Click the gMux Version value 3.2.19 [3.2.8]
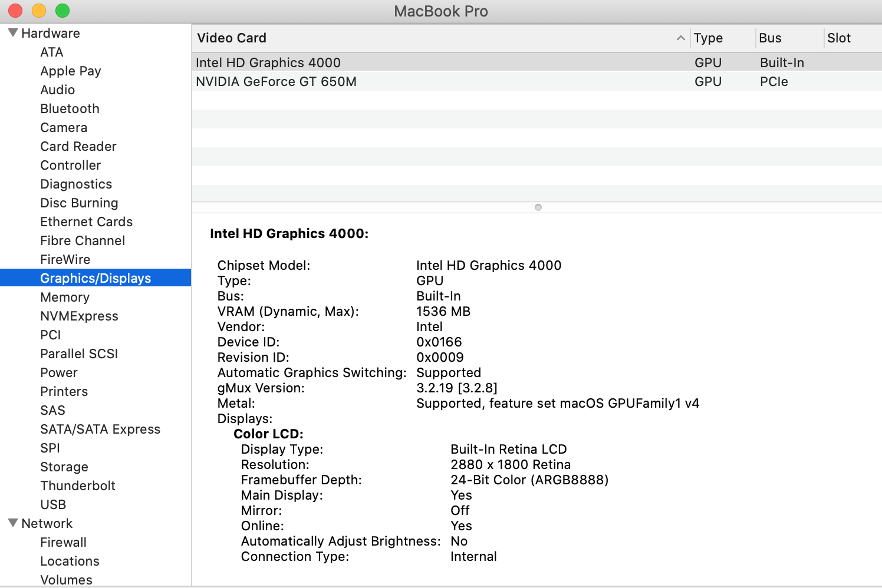This screenshot has width=882, height=588. coord(457,388)
